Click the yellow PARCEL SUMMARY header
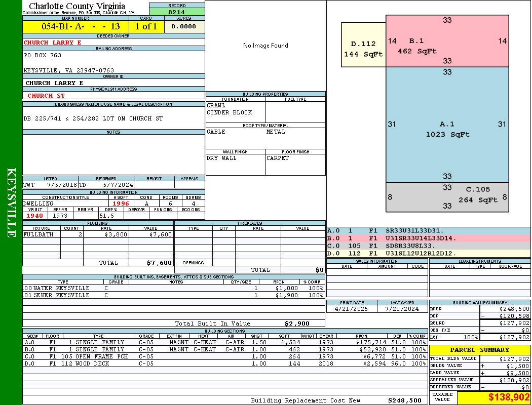 click(x=479, y=350)
